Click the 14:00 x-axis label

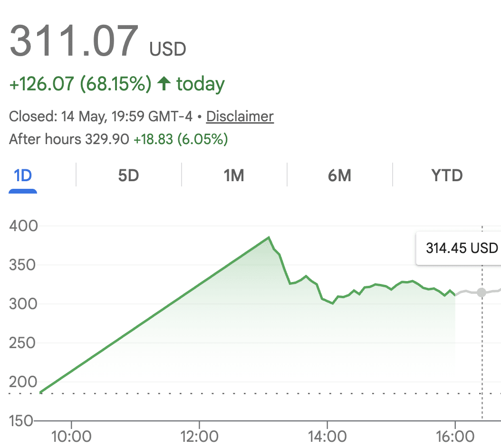[327, 437]
